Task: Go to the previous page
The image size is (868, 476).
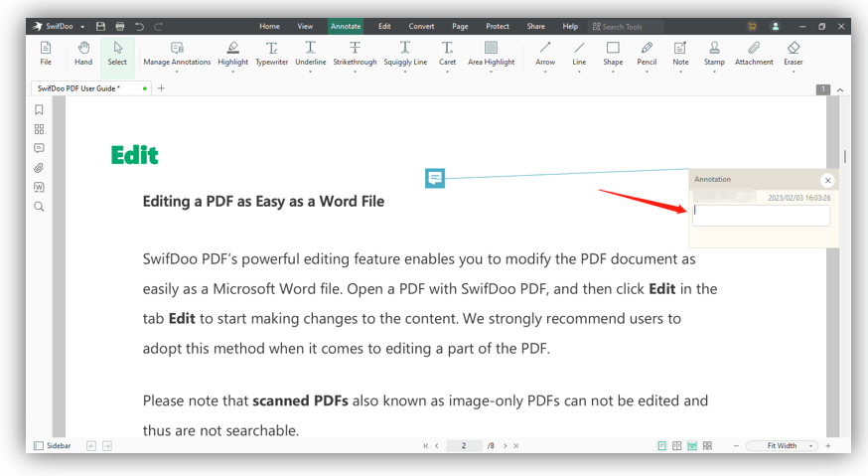Action: click(x=437, y=445)
